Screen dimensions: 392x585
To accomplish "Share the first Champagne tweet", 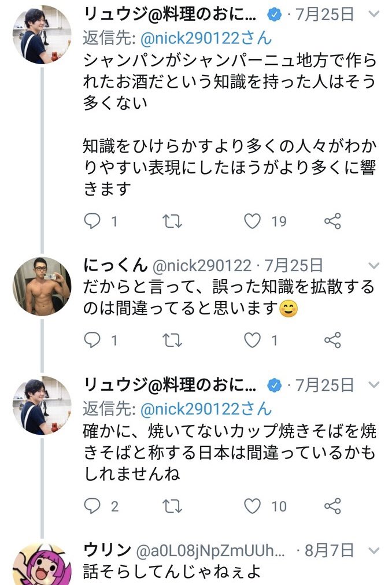I will 332,221.
